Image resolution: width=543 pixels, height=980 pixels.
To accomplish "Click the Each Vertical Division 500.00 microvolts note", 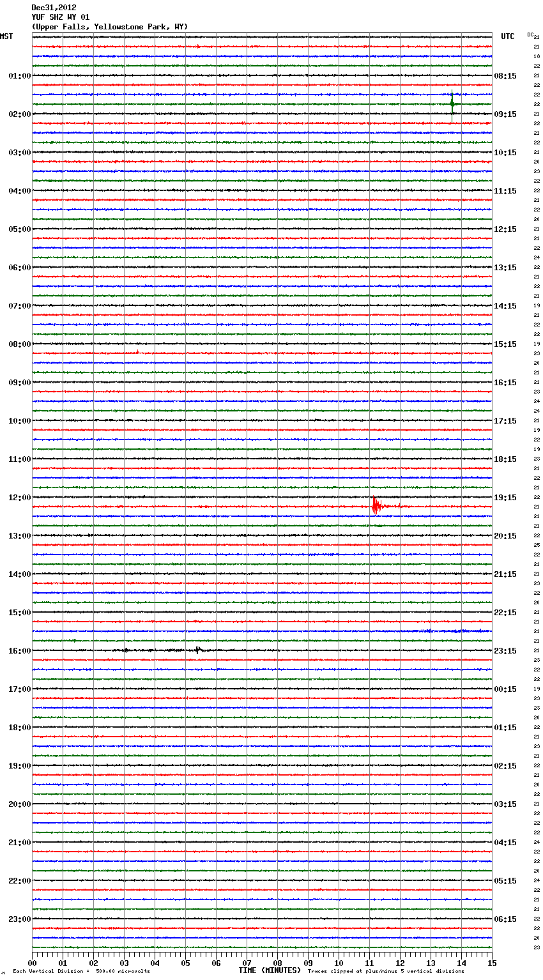I will click(81, 971).
